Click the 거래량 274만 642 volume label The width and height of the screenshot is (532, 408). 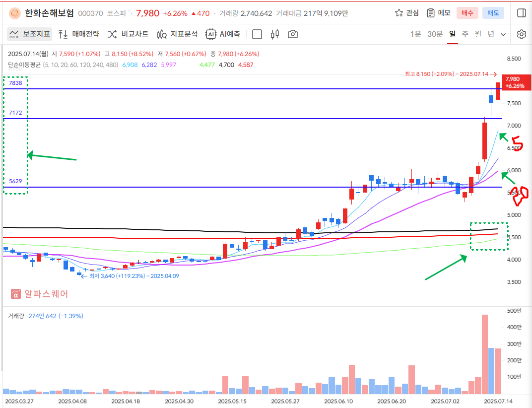(x=46, y=316)
